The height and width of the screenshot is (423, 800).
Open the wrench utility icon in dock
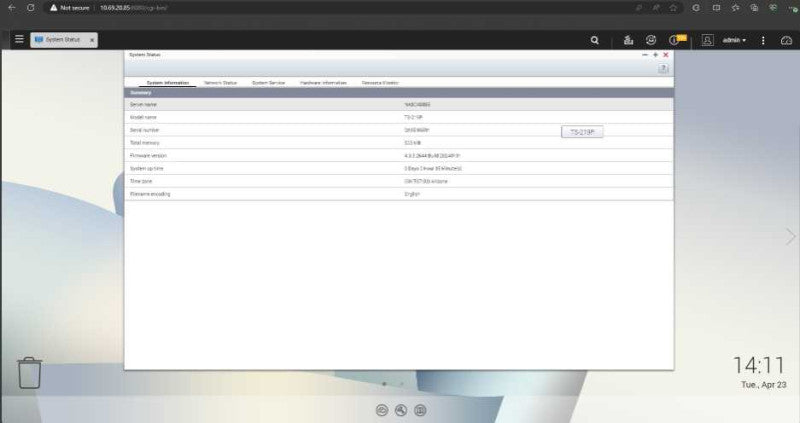click(401, 410)
